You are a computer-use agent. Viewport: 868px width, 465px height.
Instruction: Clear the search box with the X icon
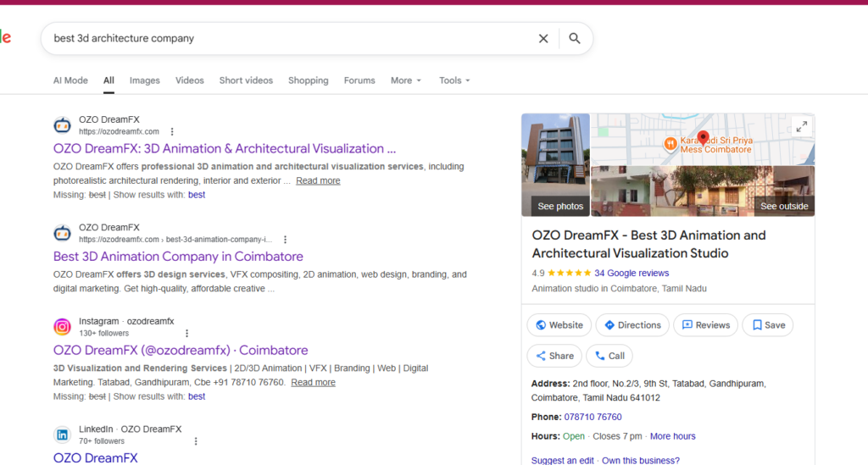pyautogui.click(x=543, y=38)
